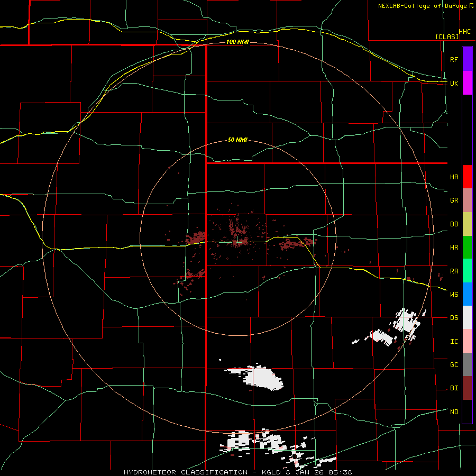The width and height of the screenshot is (476, 476).
Task: Click the GR legend color swatch
Action: point(467,200)
